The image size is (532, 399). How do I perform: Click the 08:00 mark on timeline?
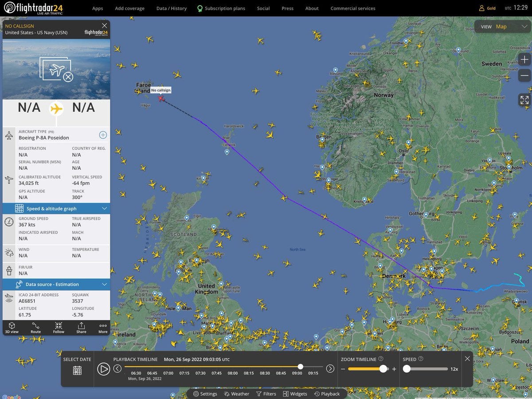[x=233, y=373]
